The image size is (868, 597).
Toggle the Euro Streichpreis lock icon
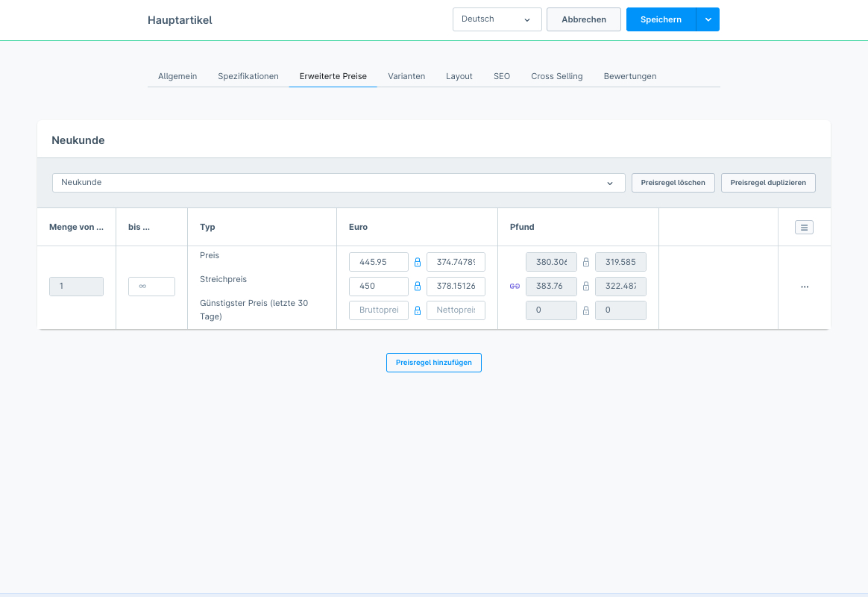click(x=418, y=287)
